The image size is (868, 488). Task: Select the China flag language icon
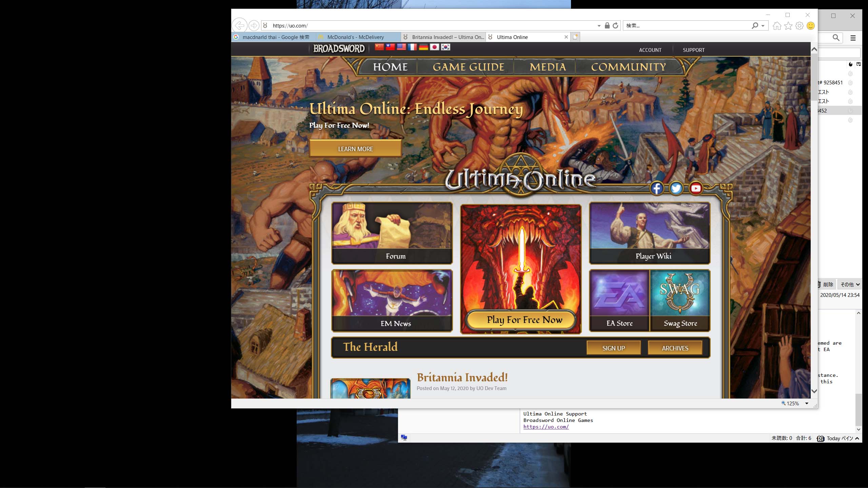(379, 47)
